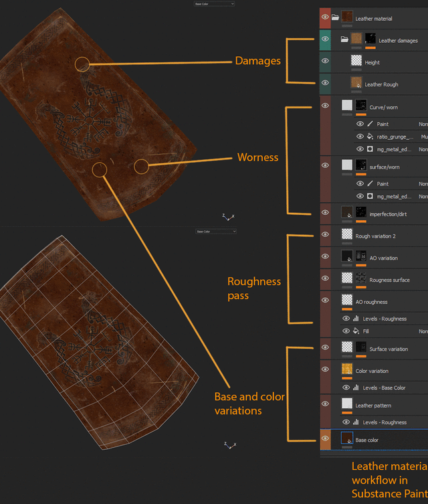Select the Leather Rough layer
428x504 pixels.
pos(381,84)
